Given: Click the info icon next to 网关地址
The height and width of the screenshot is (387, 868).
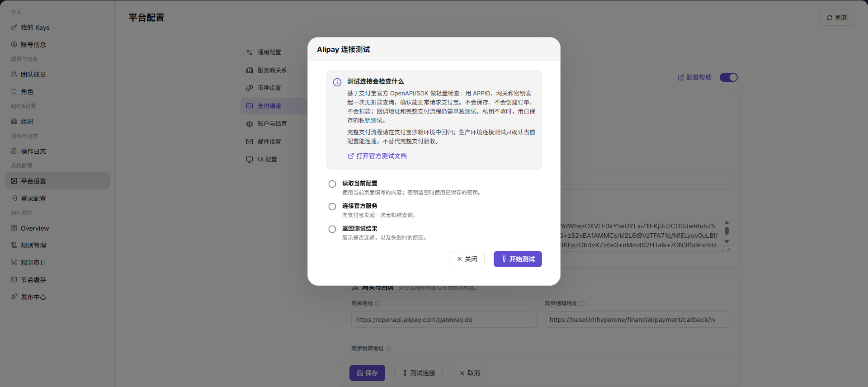Looking at the screenshot, I should [378, 303].
